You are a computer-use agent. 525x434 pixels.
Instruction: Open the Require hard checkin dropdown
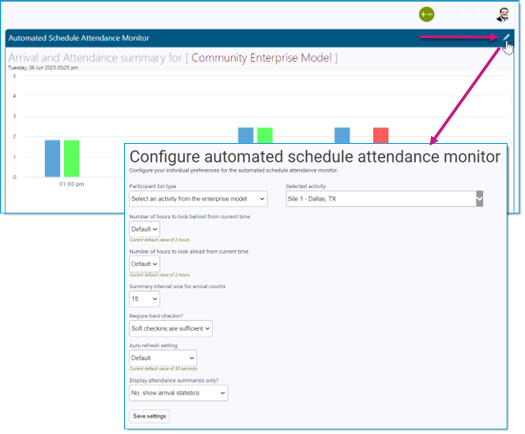coord(171,329)
